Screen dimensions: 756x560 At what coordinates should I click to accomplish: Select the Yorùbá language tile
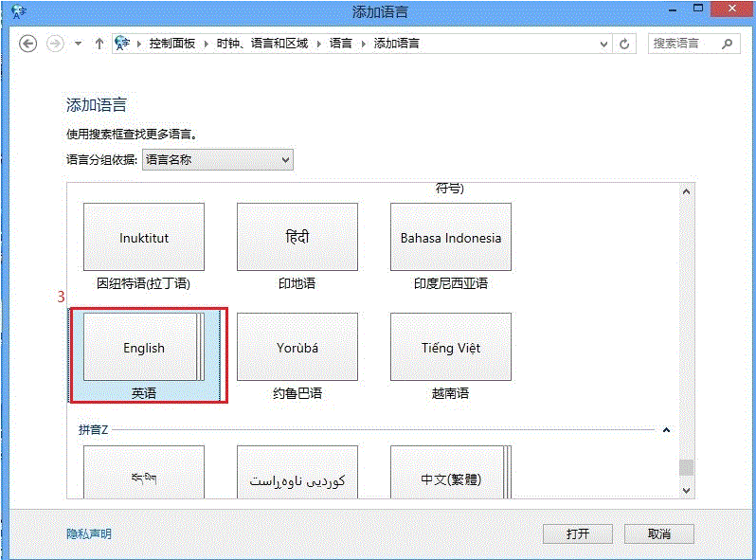pyautogui.click(x=297, y=347)
